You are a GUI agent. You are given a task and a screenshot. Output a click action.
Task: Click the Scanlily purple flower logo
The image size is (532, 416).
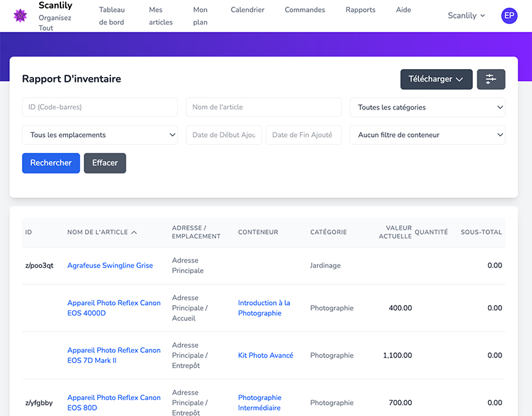tap(20, 15)
